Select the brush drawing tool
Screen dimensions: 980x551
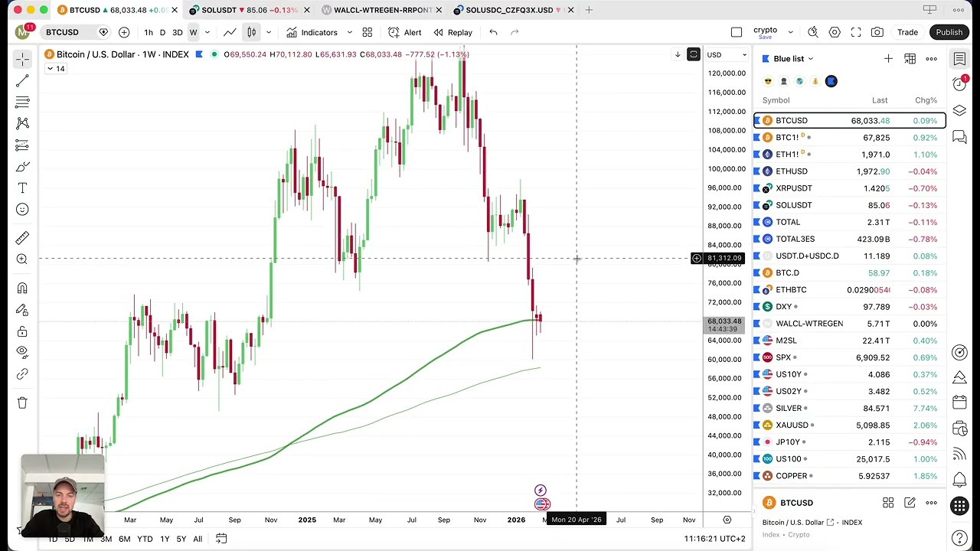pos(22,167)
